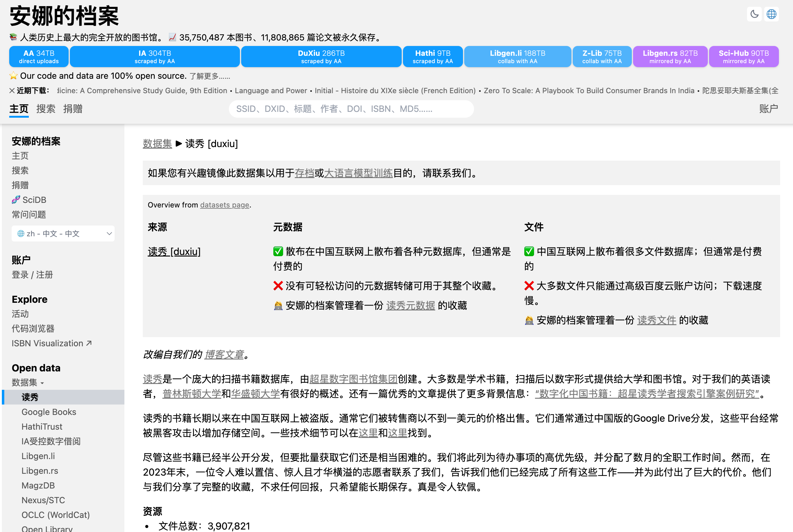Open the DuXiu 286TB badge
793x532 pixels.
pos(321,57)
